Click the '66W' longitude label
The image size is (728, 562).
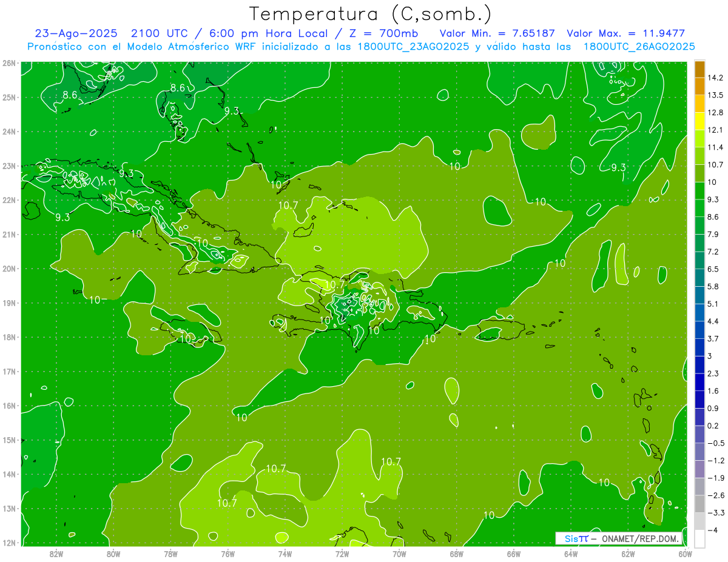(513, 554)
